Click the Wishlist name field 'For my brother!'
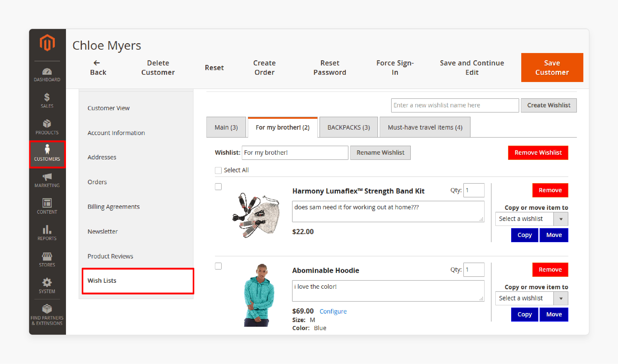618x364 pixels. click(x=295, y=153)
